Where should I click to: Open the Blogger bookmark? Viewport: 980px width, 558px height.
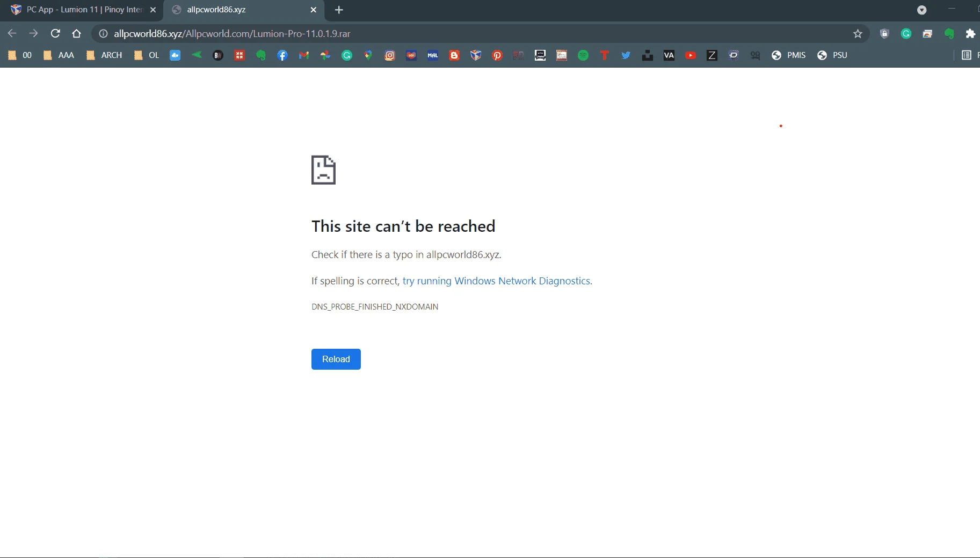(454, 55)
